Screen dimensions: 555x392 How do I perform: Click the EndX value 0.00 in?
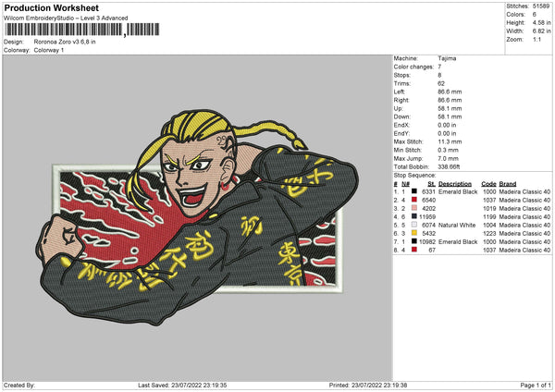click(447, 125)
